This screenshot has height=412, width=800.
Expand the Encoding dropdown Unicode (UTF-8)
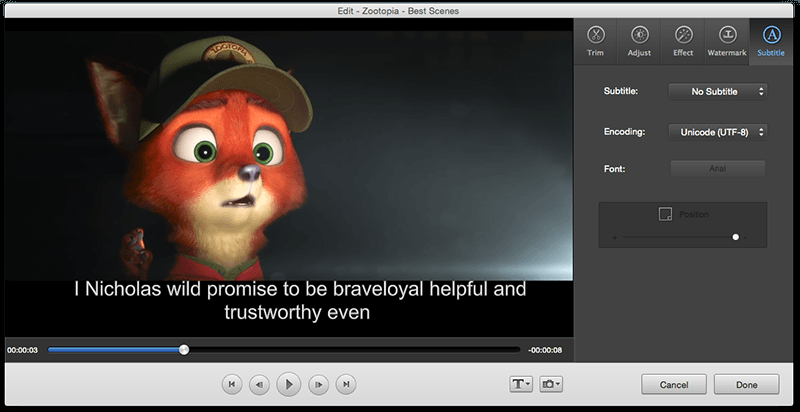[x=717, y=133]
